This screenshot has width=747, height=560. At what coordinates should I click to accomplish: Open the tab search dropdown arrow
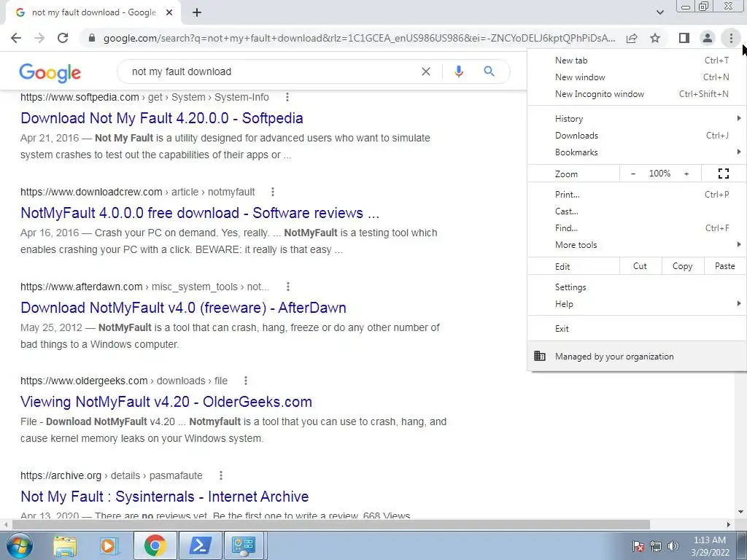coord(659,12)
